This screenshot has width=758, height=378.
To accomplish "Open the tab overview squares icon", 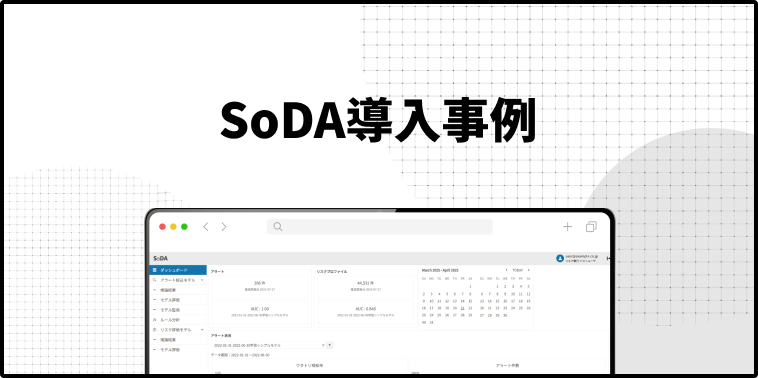I will point(591,227).
